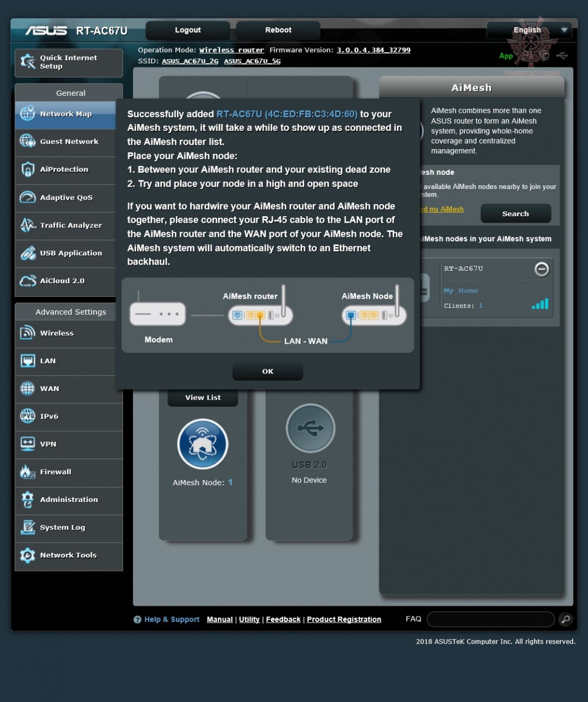This screenshot has height=702, width=588.
Task: Click the AiMesh Node round icon
Action: click(203, 444)
